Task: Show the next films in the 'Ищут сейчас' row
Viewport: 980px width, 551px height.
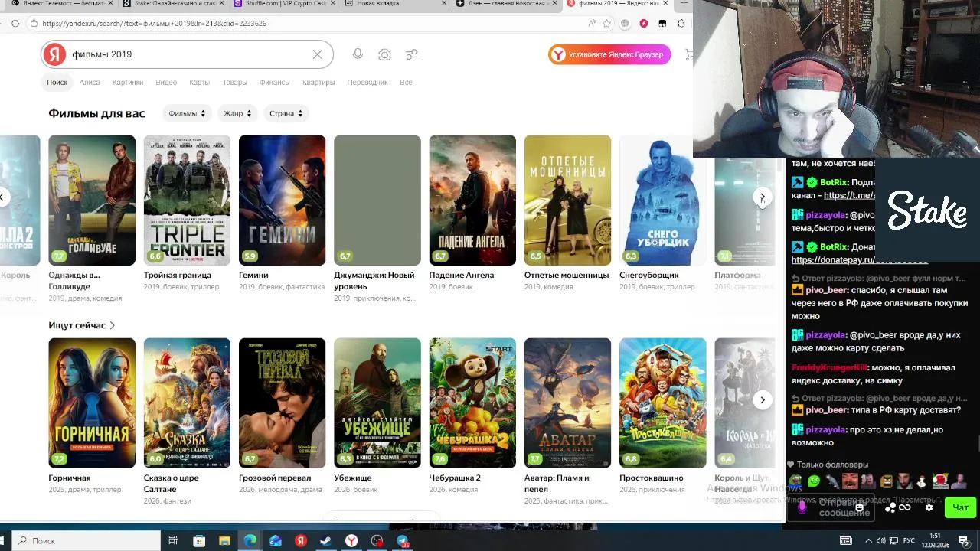Action: (763, 400)
